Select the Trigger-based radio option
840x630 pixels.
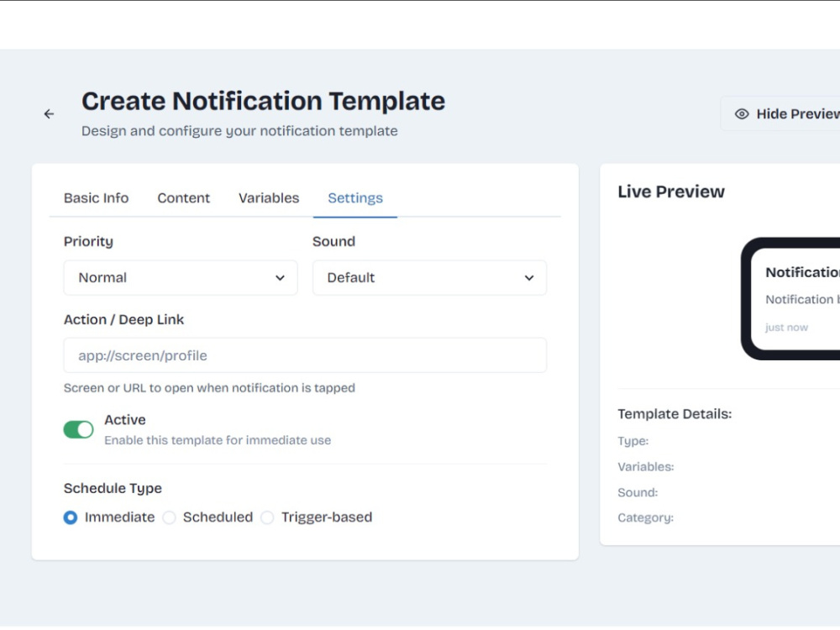[x=267, y=517]
